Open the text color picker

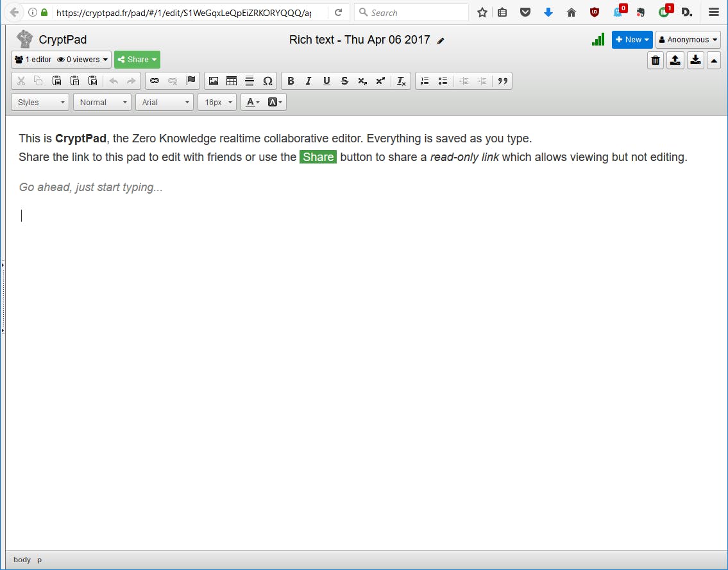point(253,102)
